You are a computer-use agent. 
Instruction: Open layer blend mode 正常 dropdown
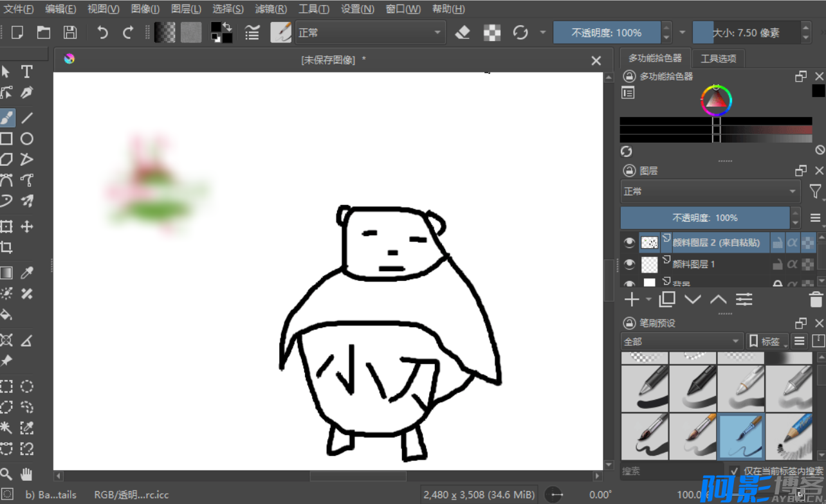coord(710,192)
